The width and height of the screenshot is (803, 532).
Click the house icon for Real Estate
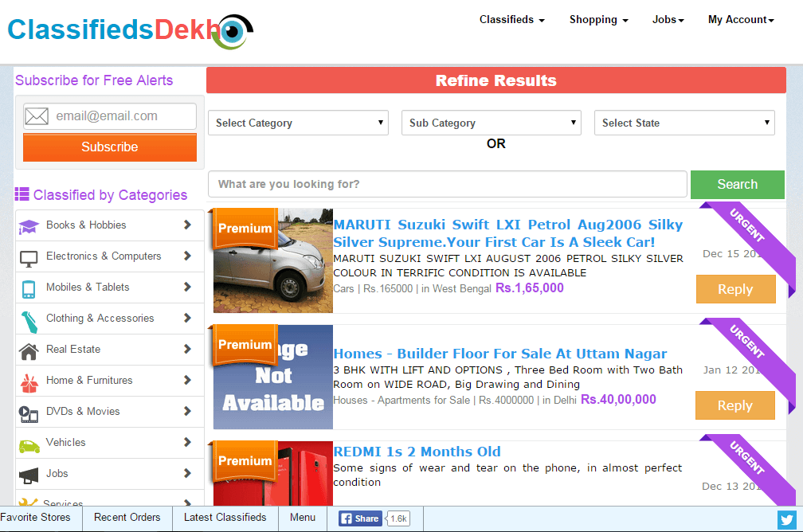coord(29,352)
